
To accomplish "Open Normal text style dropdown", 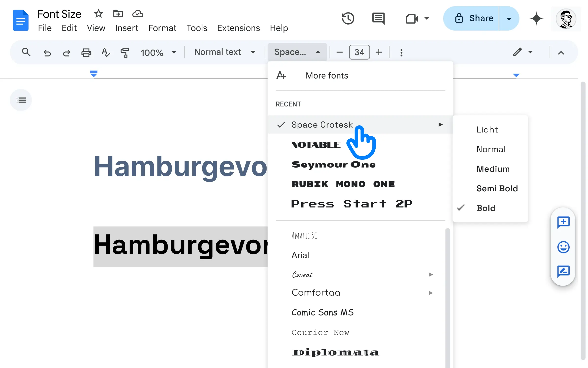I will tap(225, 52).
